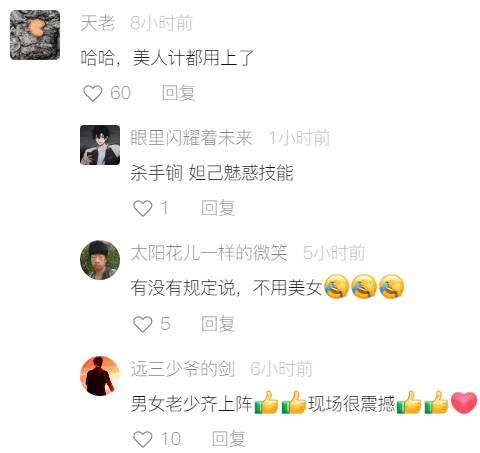The image size is (480, 453).
Task: Reply to 天老's comment
Action: [x=179, y=93]
